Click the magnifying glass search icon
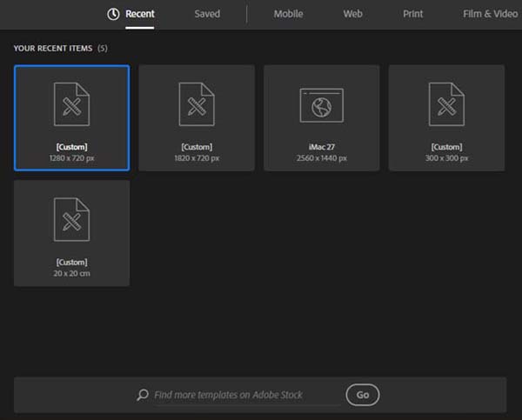The image size is (522, 420). point(143,395)
